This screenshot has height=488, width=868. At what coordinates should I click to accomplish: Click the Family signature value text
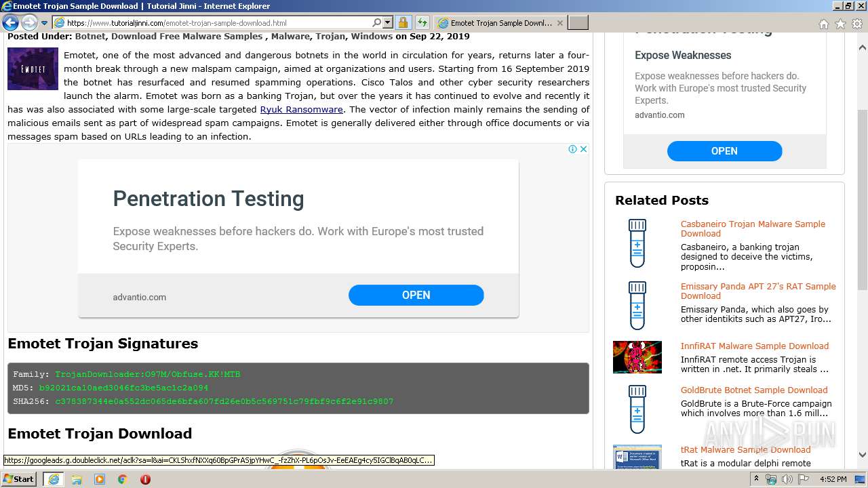[x=148, y=374]
